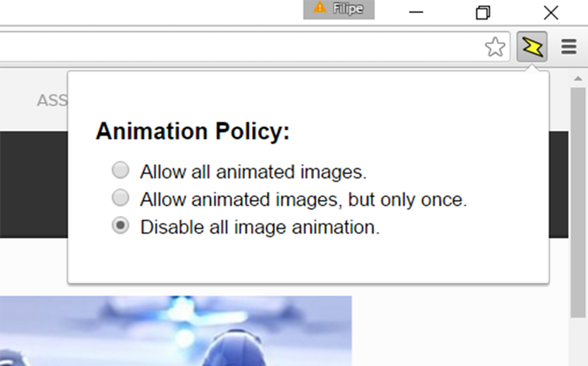Minimize the browser window

coord(416,13)
